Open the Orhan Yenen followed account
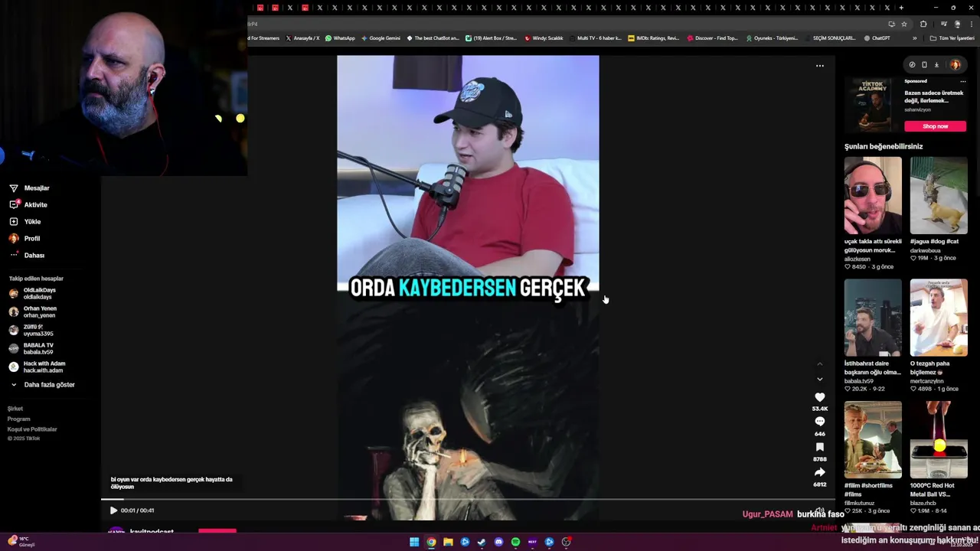980x551 pixels. coord(32,312)
